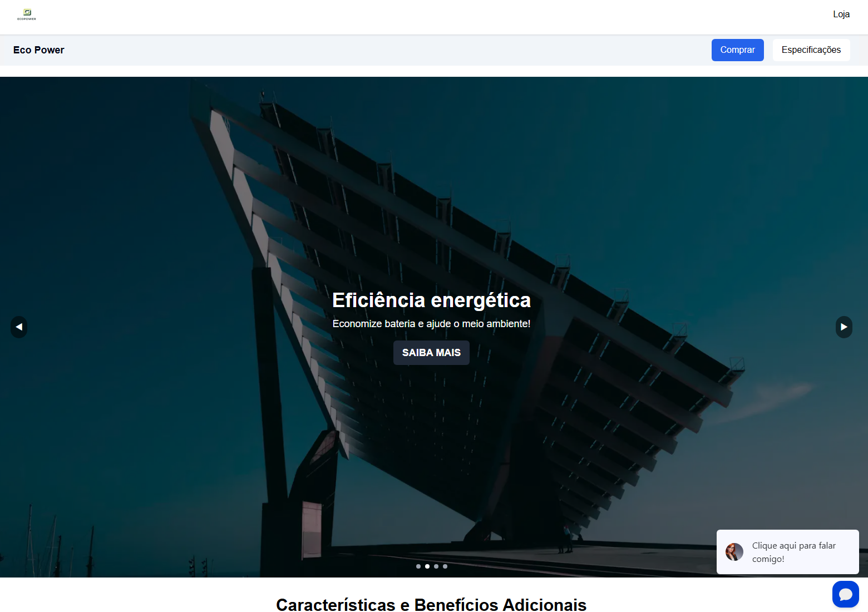The width and height of the screenshot is (868, 612).
Task: Click the 'Economize bateria' subtitle text
Action: (x=431, y=323)
